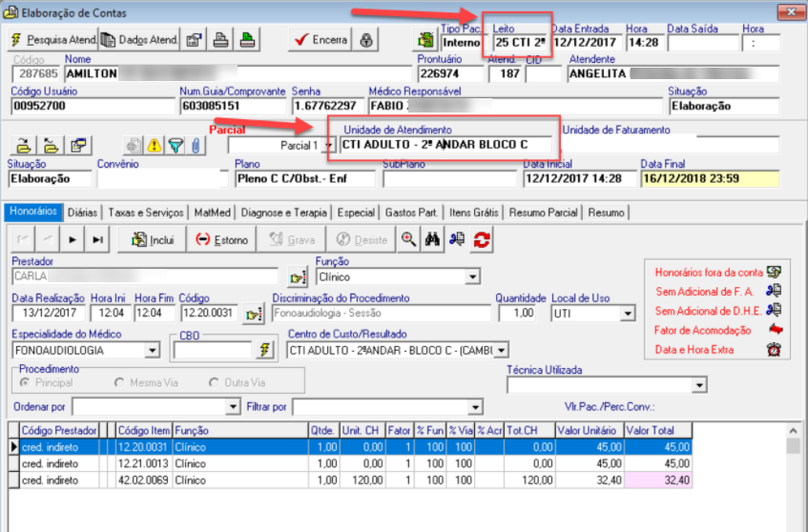Click the next record arrow button

click(x=73, y=239)
